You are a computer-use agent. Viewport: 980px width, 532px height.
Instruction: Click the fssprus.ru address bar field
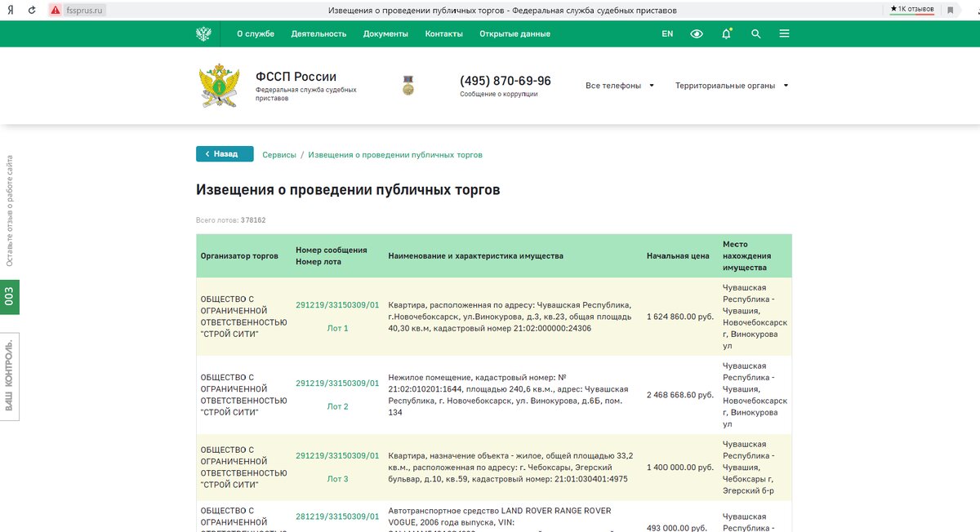click(84, 11)
